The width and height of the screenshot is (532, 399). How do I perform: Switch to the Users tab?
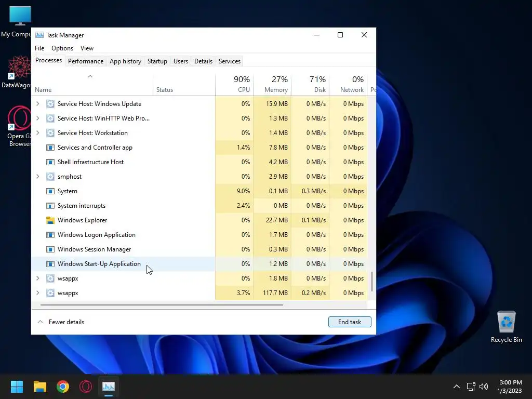click(180, 61)
